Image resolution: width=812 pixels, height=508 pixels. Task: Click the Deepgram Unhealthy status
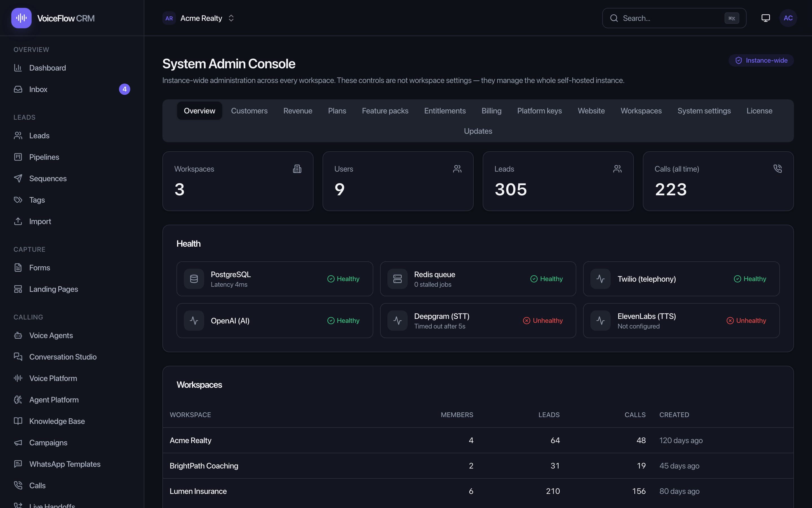click(542, 321)
